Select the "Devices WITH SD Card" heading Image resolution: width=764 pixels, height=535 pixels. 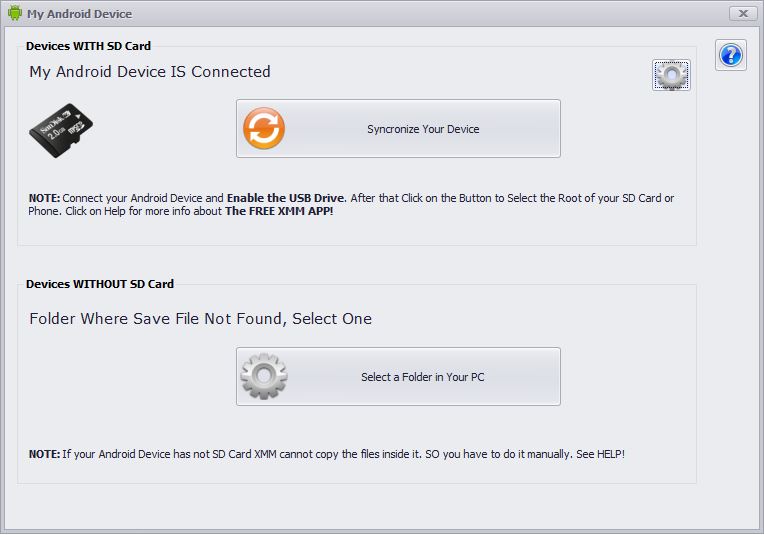88,46
